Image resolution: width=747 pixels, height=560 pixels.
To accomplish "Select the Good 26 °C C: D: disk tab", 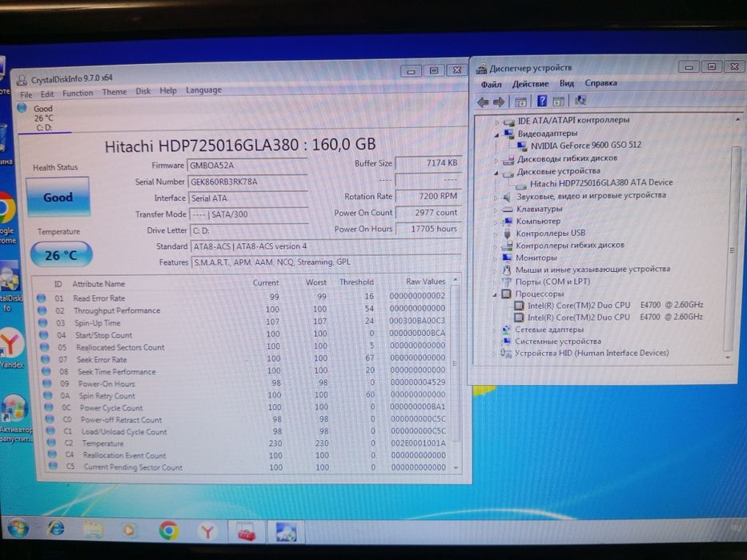I will tap(43, 118).
